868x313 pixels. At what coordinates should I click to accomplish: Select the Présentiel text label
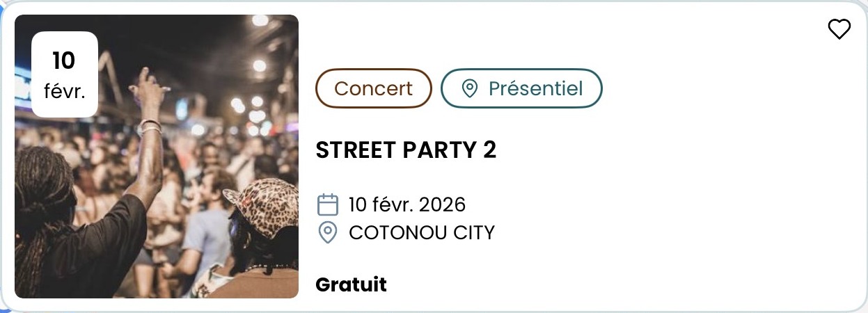click(x=535, y=88)
